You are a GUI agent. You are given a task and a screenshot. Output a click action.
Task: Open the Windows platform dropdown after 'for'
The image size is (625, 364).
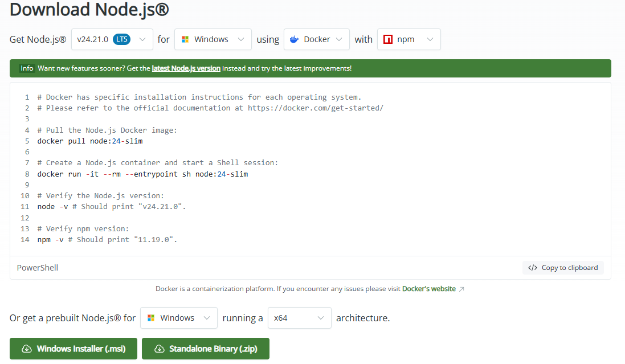coord(213,39)
